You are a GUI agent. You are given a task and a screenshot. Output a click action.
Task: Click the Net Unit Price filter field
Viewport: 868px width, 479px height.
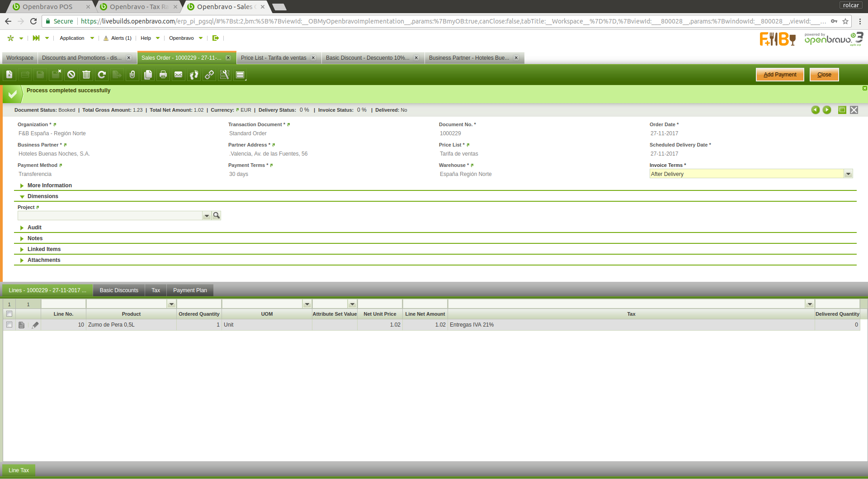point(380,304)
